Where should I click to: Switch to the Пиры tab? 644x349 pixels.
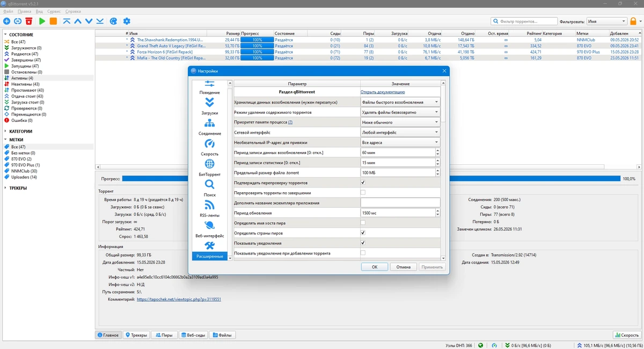[164, 335]
